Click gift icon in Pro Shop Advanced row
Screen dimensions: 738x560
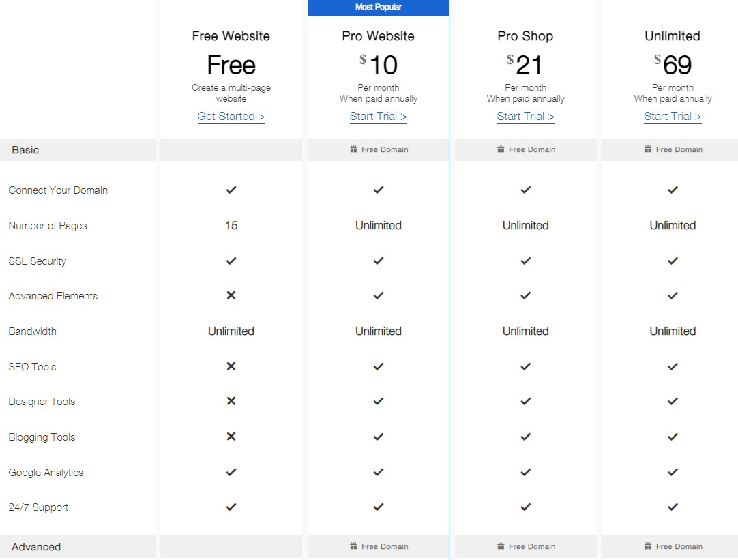click(501, 546)
